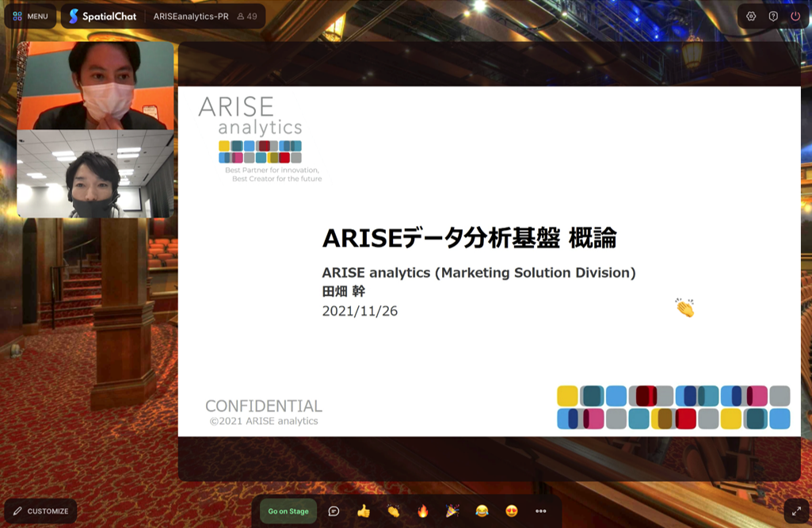This screenshot has width=812, height=528.
Task: Open the settings gear icon
Action: coord(751,16)
